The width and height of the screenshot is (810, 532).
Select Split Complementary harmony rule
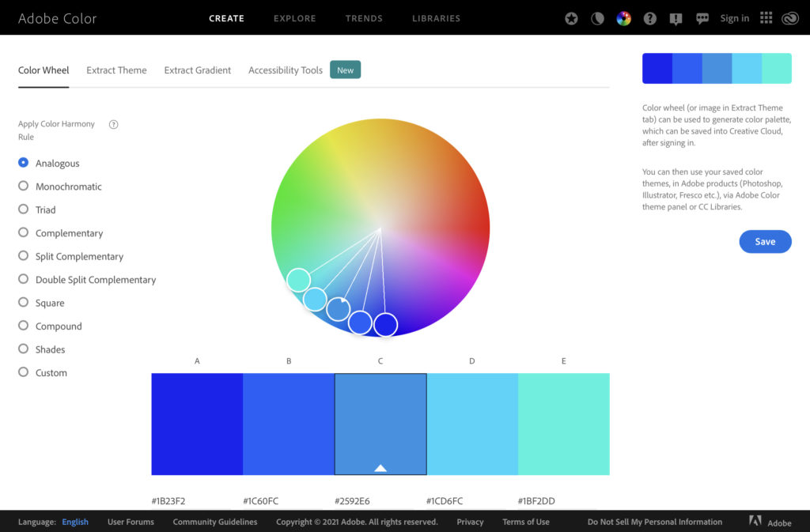point(23,256)
